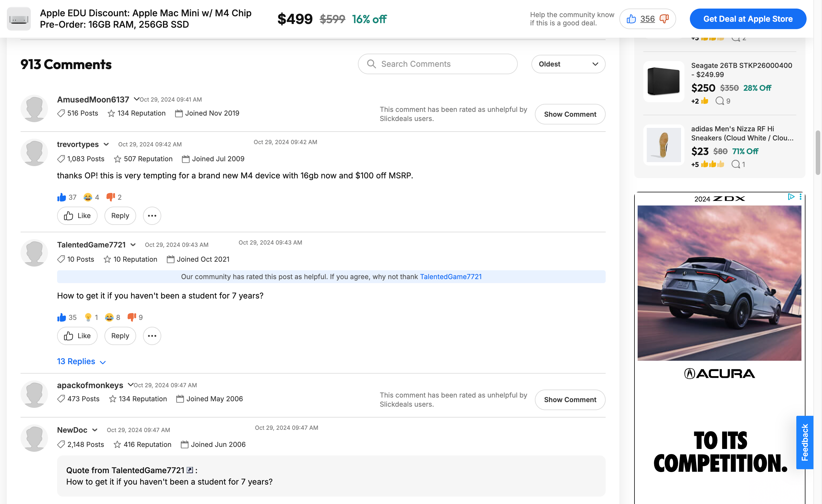Click the magnifier icon in comment search

(371, 64)
